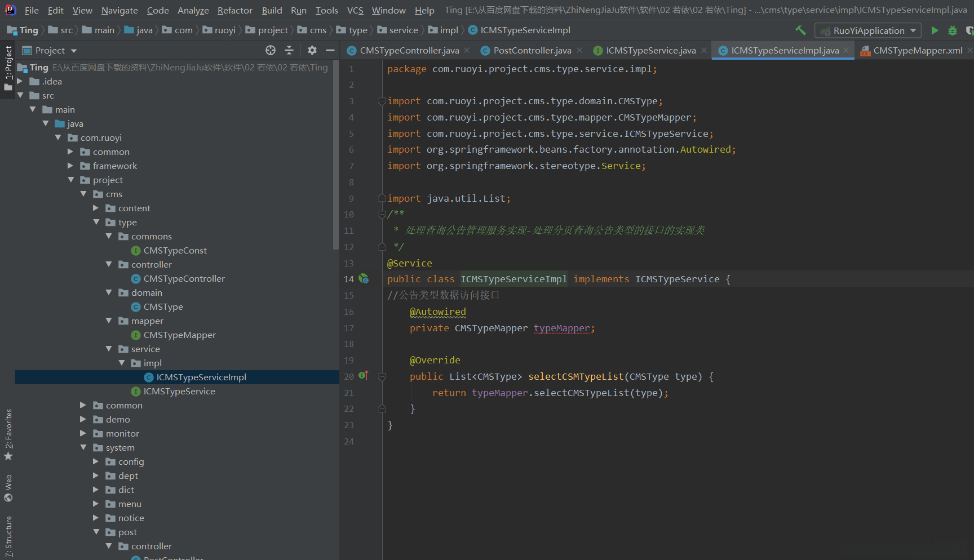Screen dimensions: 974x560
Task: Start debugging with the bug icon
Action: [x=953, y=30]
